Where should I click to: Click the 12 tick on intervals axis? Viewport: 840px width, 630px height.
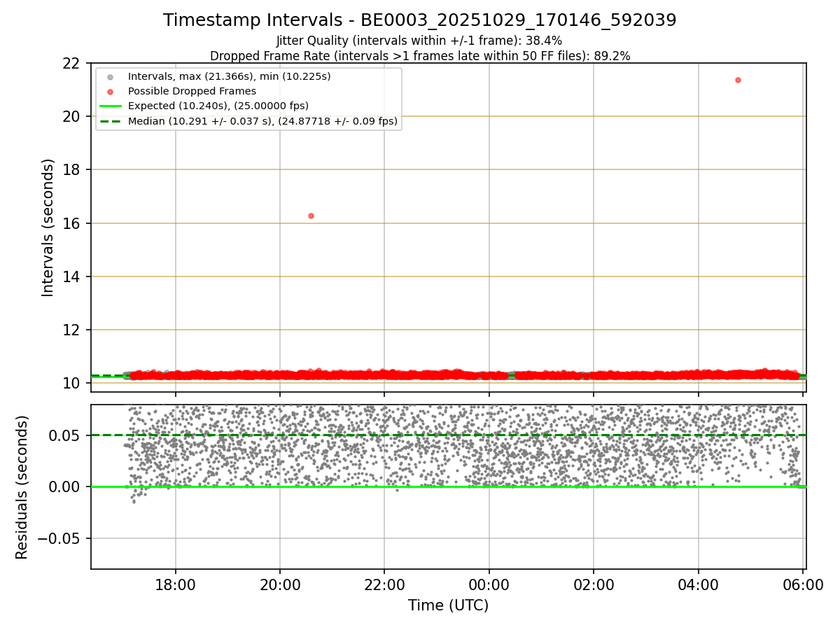[71, 330]
